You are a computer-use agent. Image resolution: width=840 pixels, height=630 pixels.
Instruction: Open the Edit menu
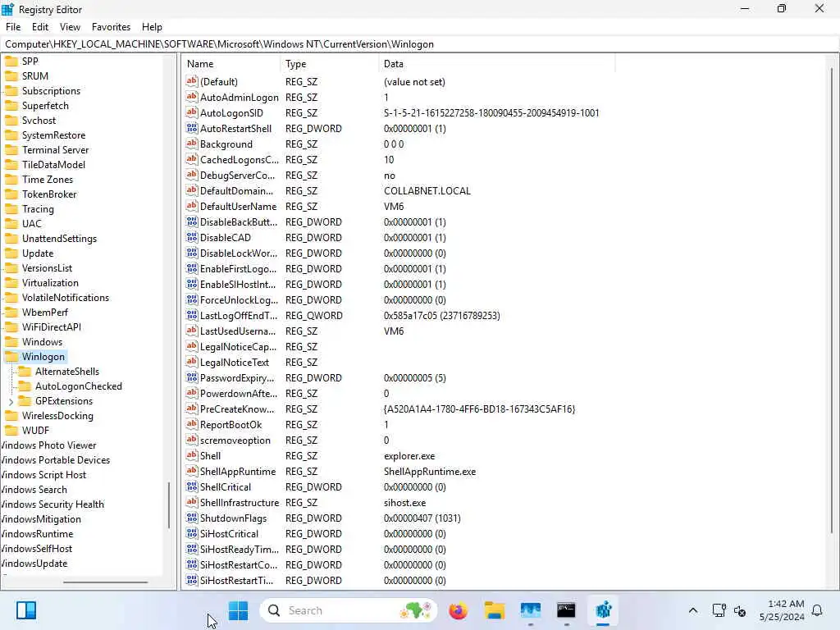(x=40, y=27)
